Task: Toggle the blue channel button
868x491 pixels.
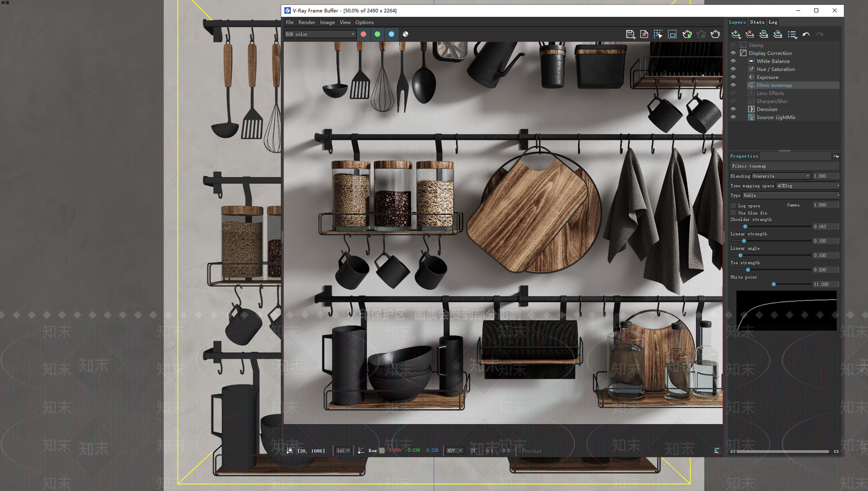Action: [392, 34]
